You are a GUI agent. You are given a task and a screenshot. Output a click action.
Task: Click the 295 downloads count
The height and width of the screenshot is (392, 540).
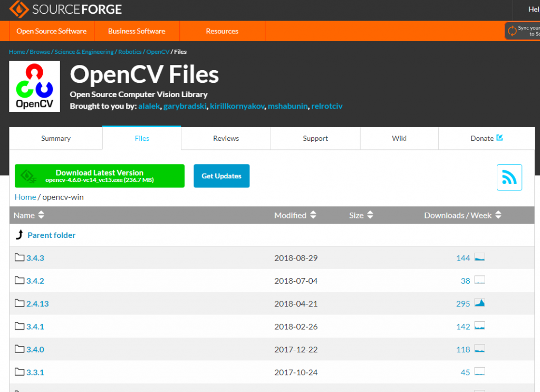tap(463, 304)
